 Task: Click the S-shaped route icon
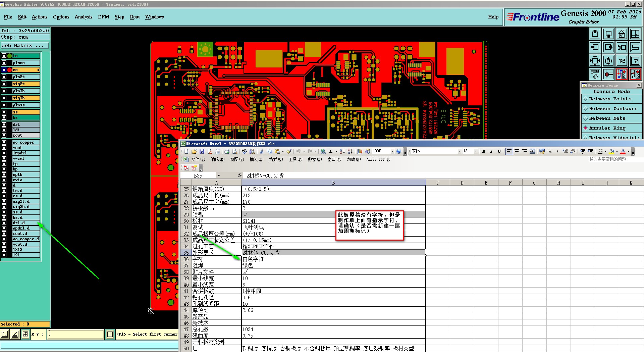point(635,47)
